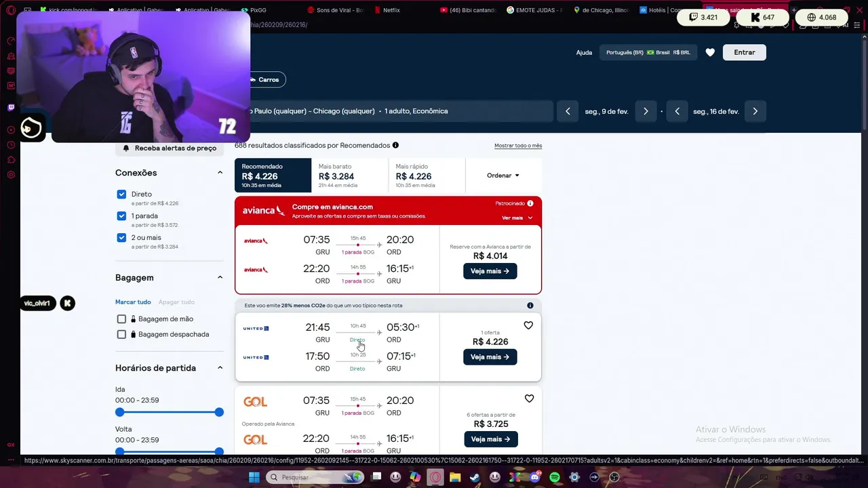868x488 pixels.
Task: Click Marcar tudo in Bagagem filter
Action: tap(133, 302)
